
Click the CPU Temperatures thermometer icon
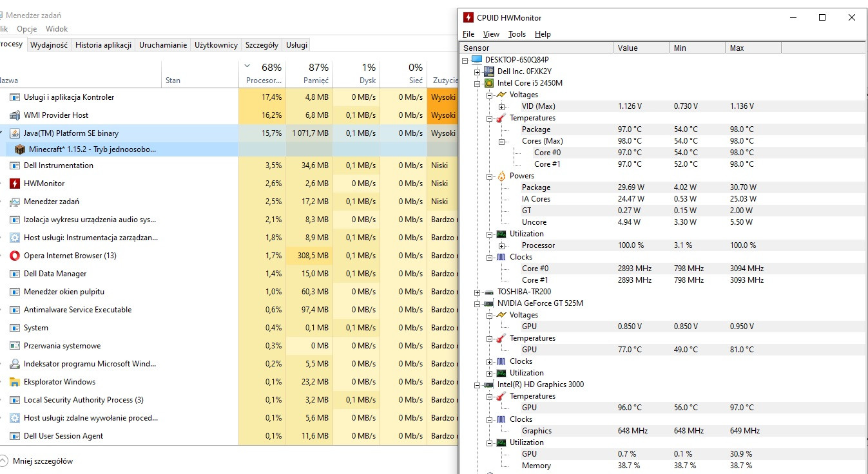coord(501,118)
